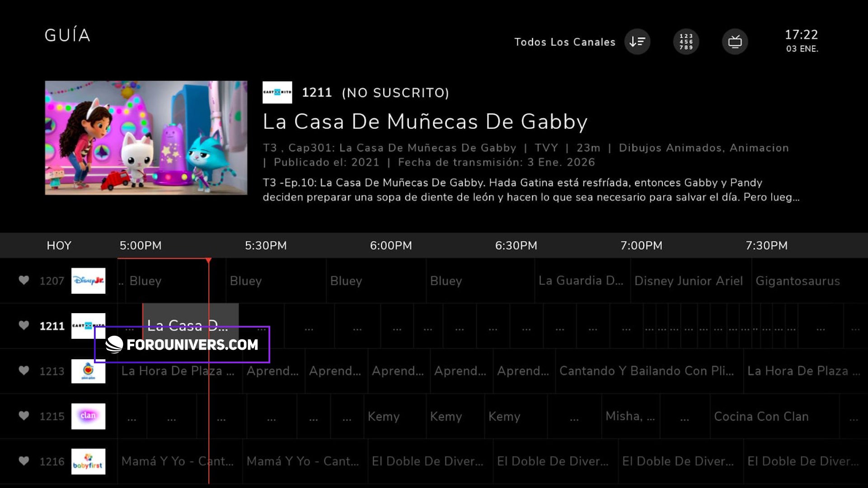
Task: Toggle favorite heart for channel 1215
Action: pyautogui.click(x=24, y=416)
